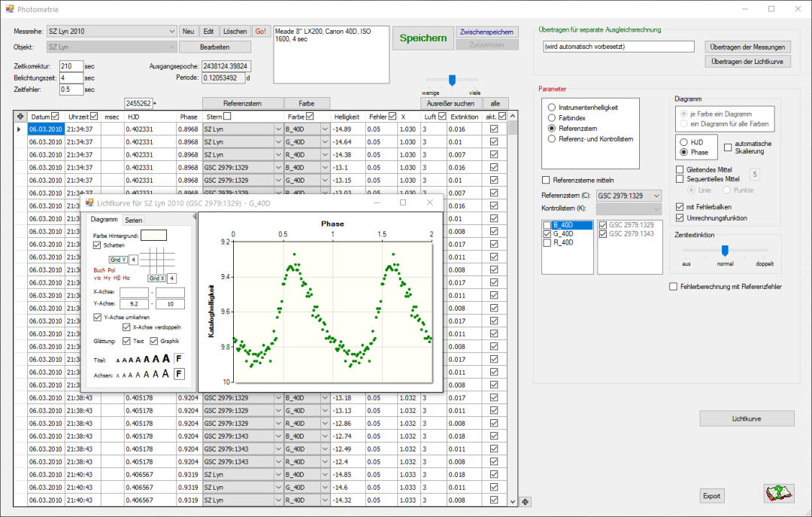Click the bold F icon for Achsen
The image size is (812, 517).
(x=179, y=373)
